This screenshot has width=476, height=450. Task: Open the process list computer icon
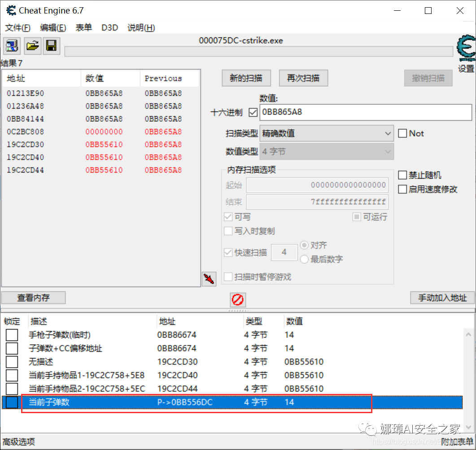(x=12, y=46)
